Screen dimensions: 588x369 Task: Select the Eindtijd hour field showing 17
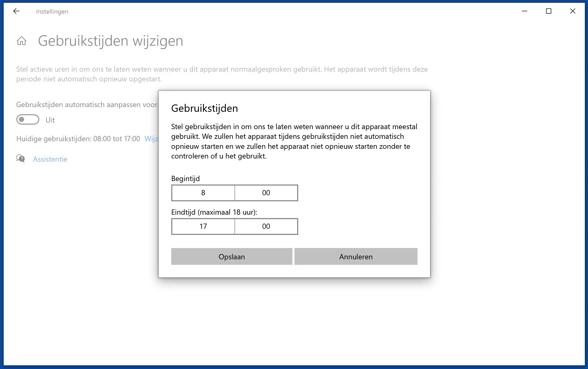[x=203, y=226]
